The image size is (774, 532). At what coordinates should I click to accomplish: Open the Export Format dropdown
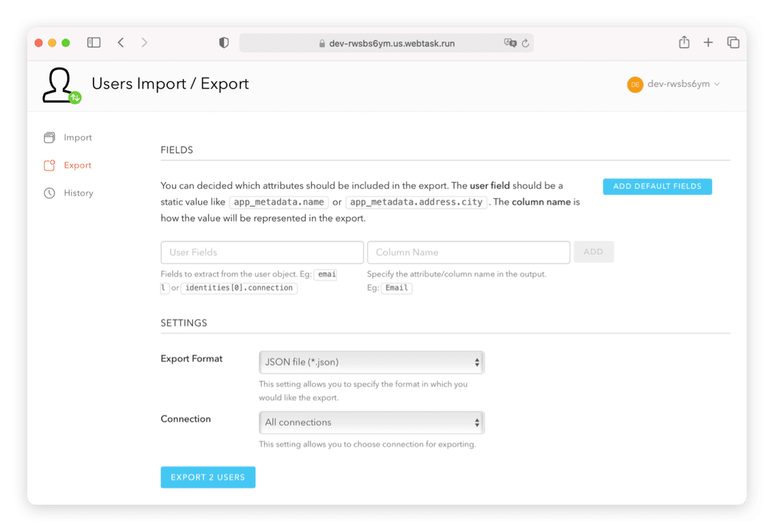coord(371,362)
